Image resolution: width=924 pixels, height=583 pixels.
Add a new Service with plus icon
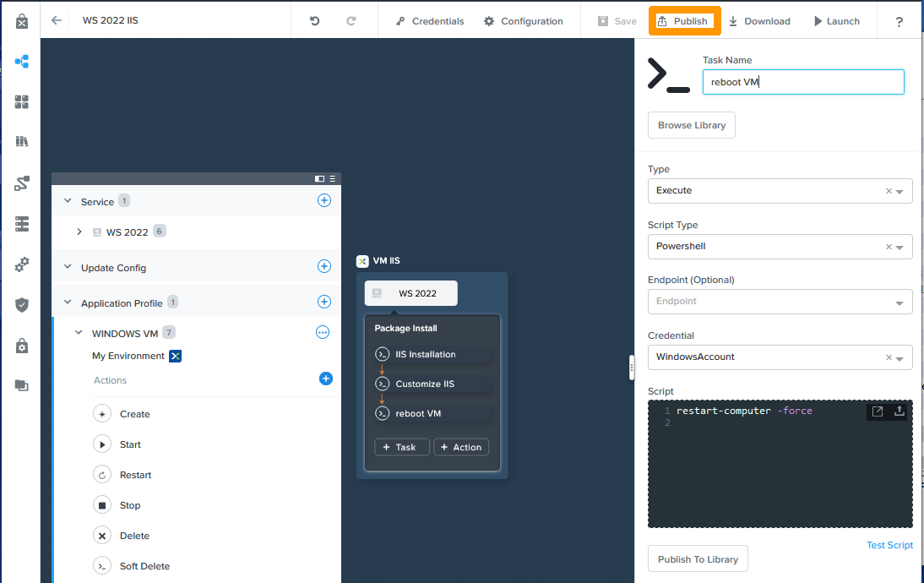[323, 200]
